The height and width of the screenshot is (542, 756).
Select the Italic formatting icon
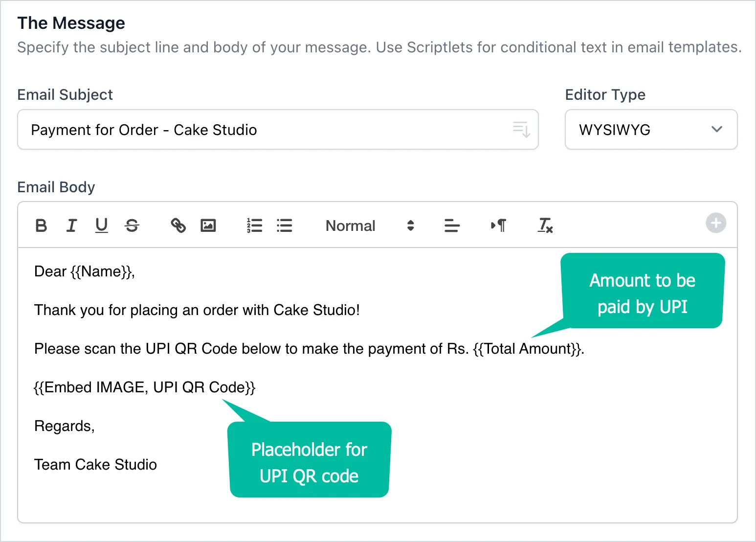pos(71,226)
